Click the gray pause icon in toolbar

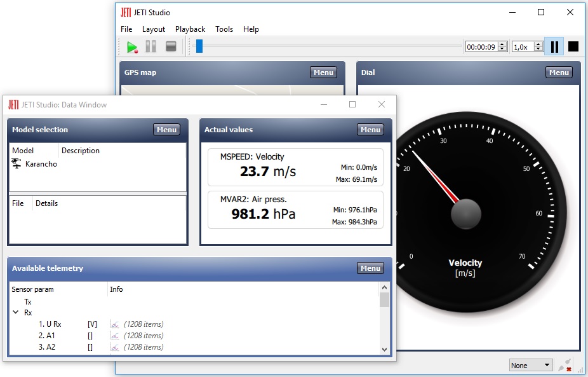(x=150, y=46)
